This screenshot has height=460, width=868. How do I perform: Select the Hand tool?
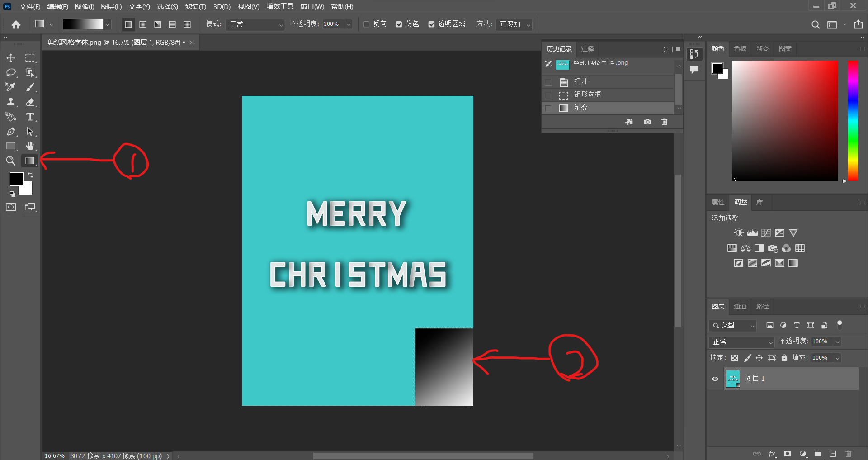30,146
